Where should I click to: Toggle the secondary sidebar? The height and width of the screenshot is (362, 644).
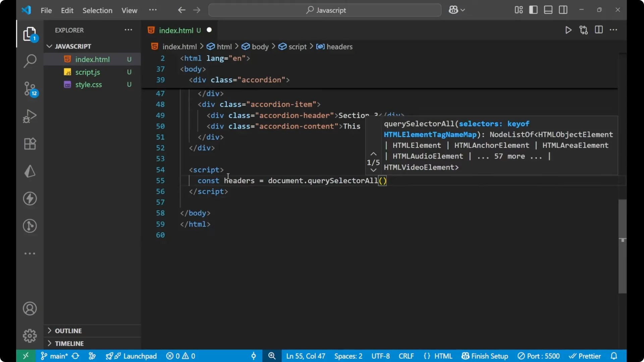(563, 10)
